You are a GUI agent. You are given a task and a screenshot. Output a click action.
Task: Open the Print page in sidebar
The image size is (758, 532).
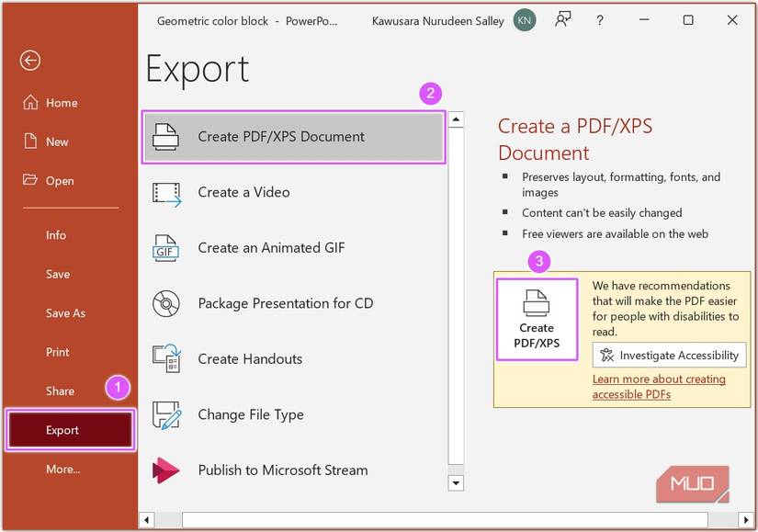coord(57,352)
